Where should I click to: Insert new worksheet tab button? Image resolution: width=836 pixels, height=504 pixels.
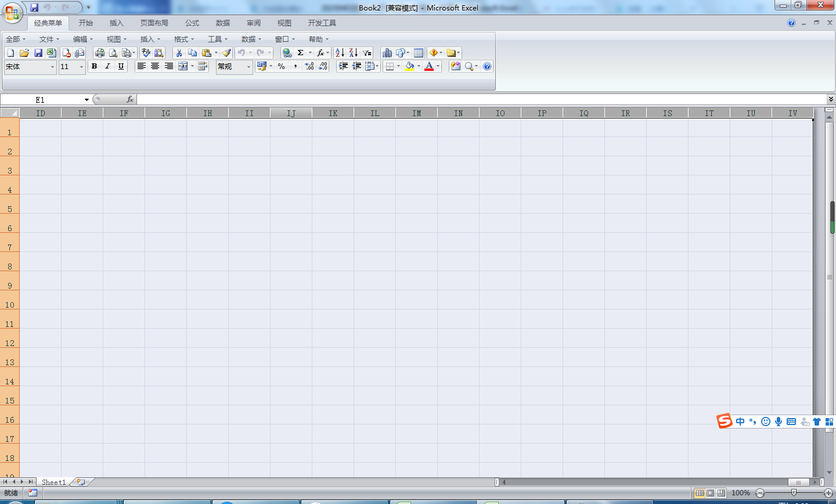pos(81,482)
